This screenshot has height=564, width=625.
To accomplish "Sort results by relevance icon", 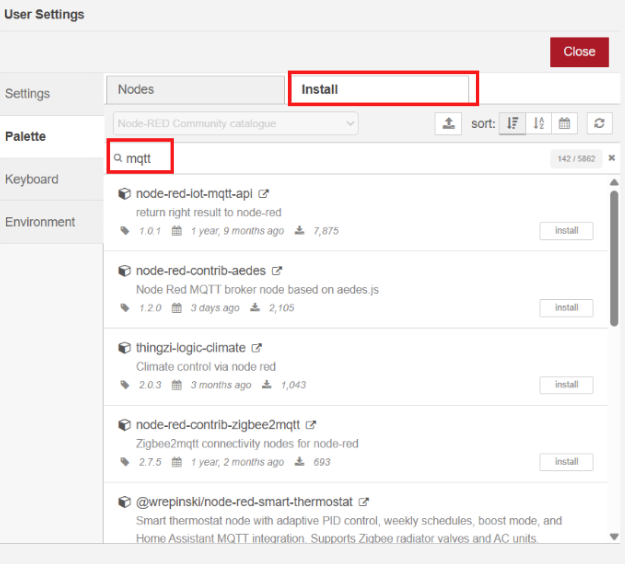I will [x=512, y=123].
